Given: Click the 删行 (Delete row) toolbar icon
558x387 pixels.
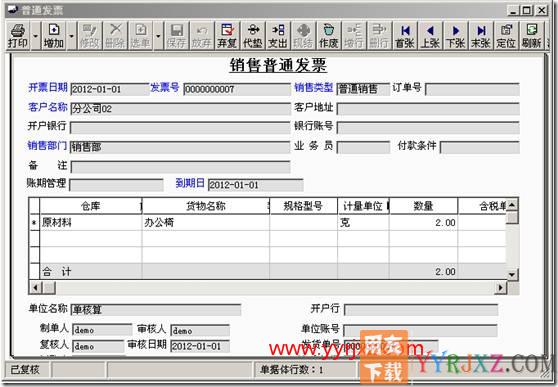Looking at the screenshot, I should [379, 36].
